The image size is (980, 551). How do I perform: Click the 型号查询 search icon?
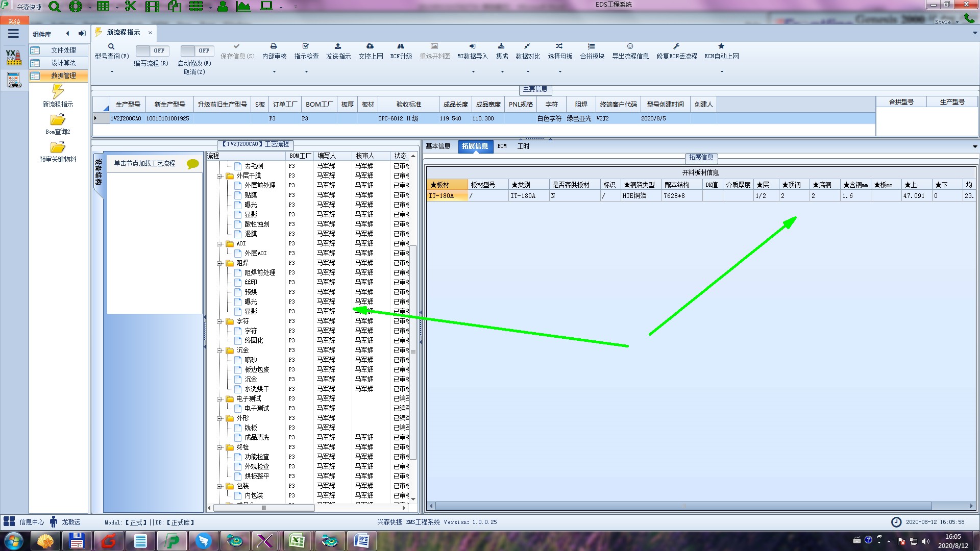coord(111,46)
